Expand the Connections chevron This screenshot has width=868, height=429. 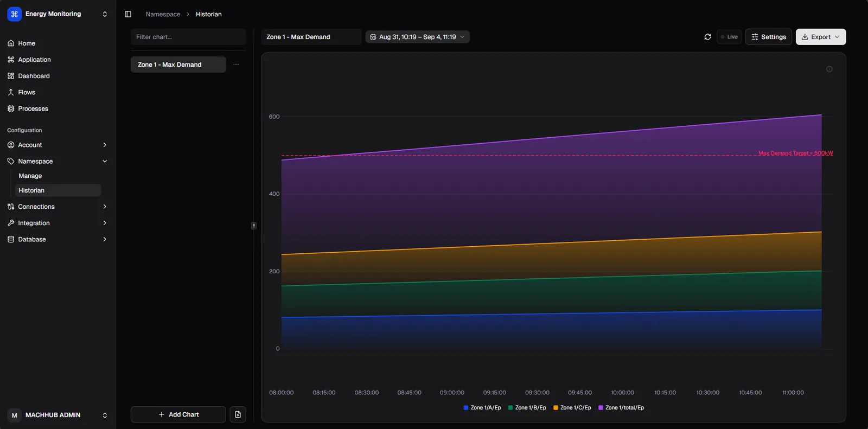click(105, 207)
